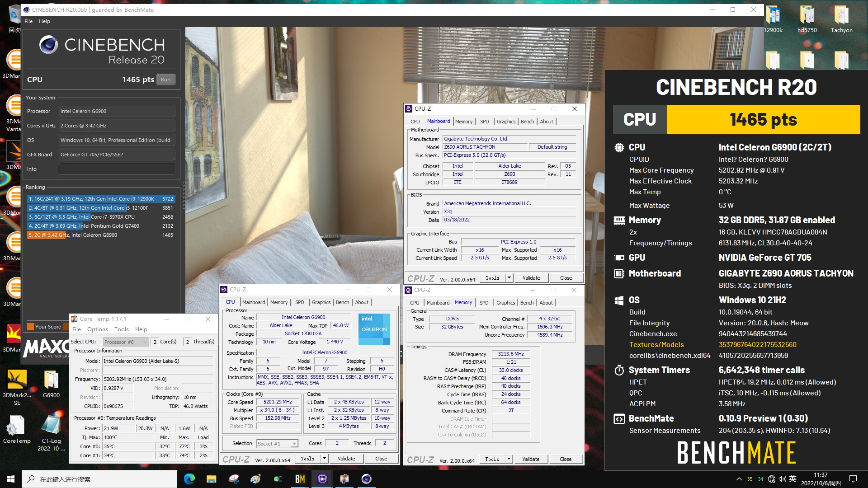The height and width of the screenshot is (488, 868).
Task: Open BenchMate from the taskbar
Action: [x=300, y=479]
